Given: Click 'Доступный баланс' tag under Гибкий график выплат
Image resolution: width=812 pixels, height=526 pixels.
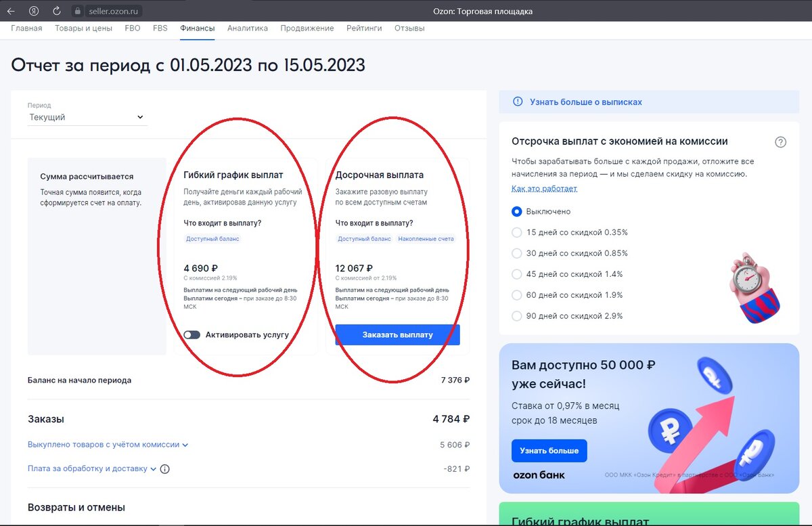Looking at the screenshot, I should [213, 239].
